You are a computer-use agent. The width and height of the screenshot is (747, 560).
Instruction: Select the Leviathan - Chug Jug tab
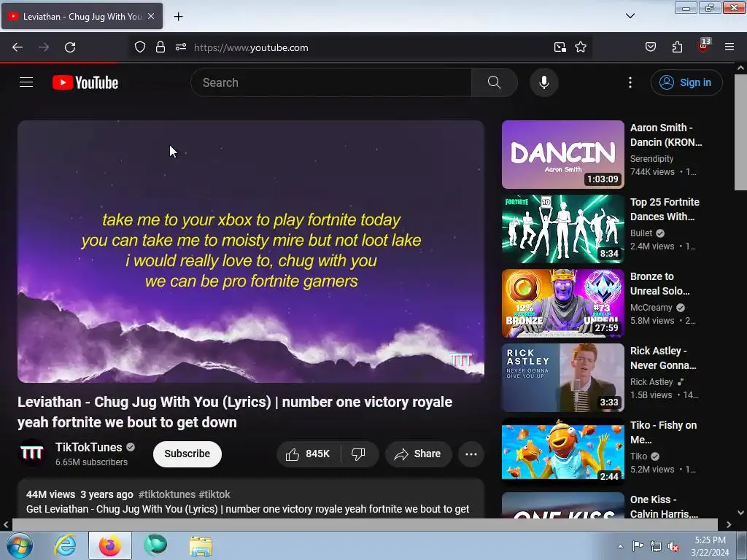(82, 16)
